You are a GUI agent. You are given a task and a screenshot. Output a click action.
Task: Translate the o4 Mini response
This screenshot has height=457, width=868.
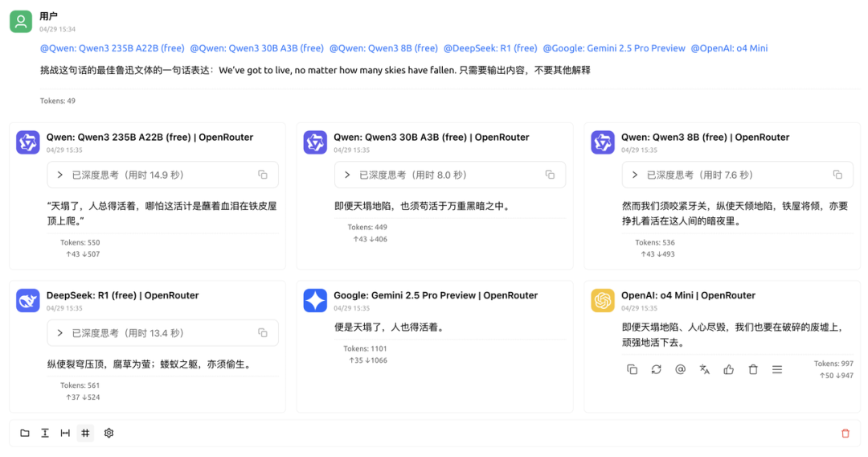tap(705, 369)
